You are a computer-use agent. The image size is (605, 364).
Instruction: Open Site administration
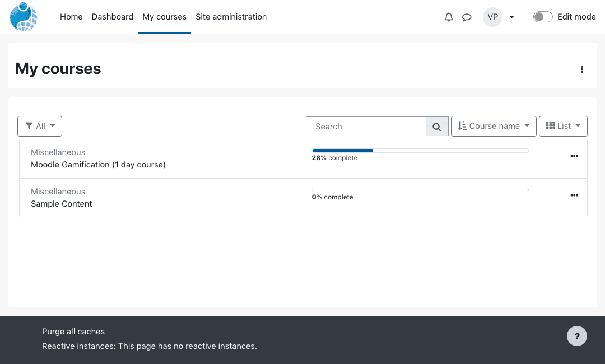click(x=231, y=17)
